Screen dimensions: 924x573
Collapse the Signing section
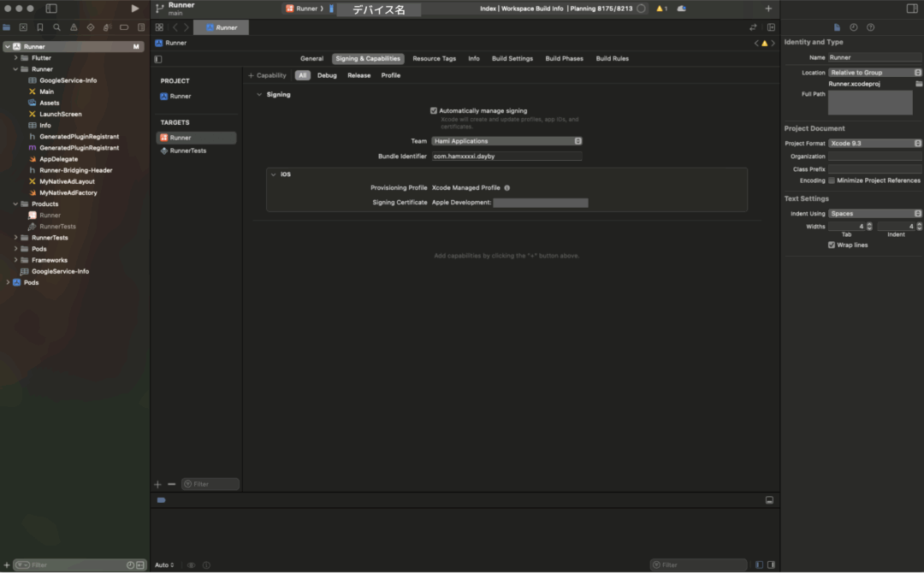[259, 94]
